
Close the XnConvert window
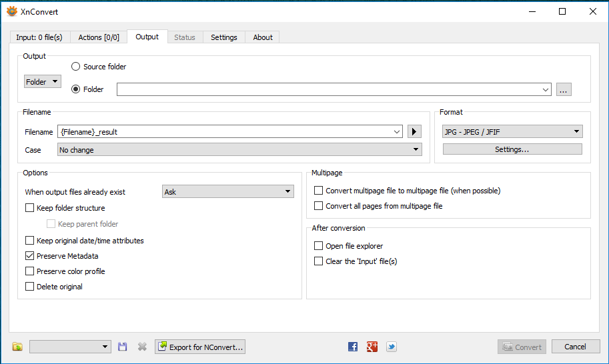(x=593, y=11)
